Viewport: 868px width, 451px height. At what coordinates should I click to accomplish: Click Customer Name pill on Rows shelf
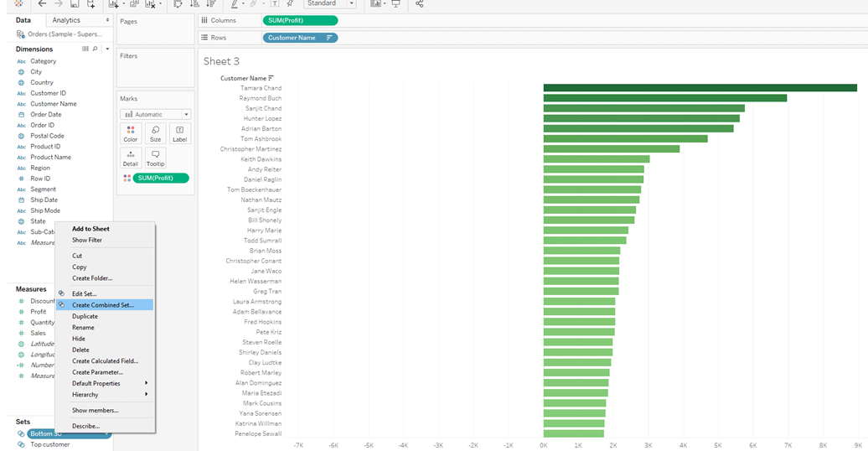(300, 38)
